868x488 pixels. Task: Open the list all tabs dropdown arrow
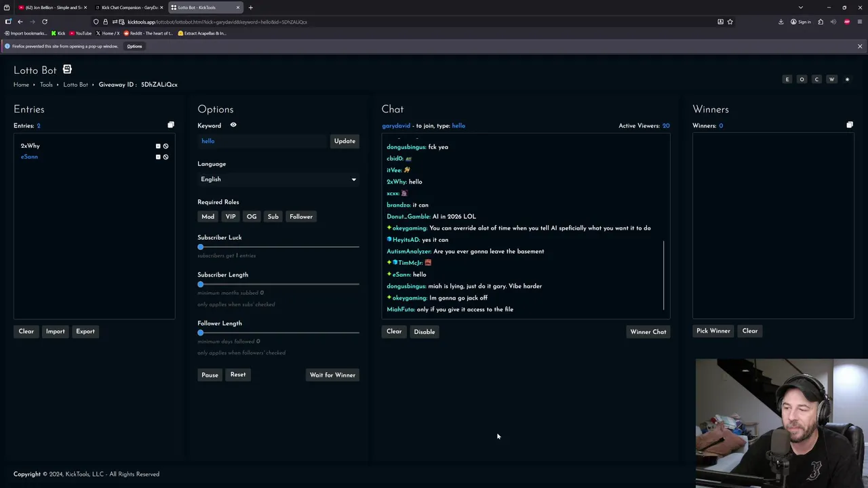tap(801, 7)
